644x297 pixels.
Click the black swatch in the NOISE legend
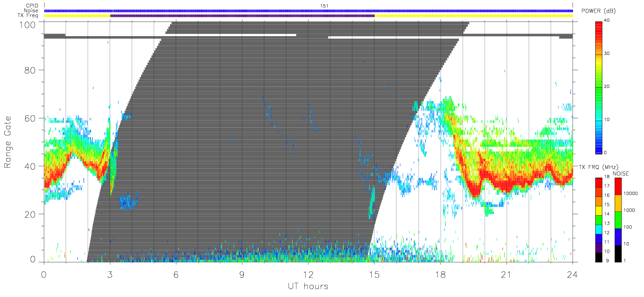[x=618, y=254]
